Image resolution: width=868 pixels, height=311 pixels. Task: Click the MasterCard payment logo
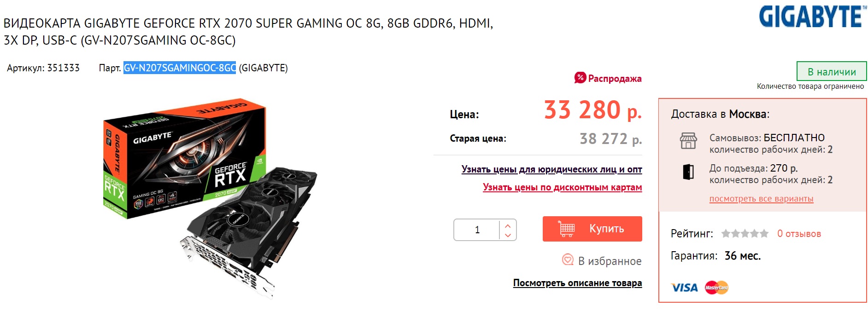click(716, 288)
